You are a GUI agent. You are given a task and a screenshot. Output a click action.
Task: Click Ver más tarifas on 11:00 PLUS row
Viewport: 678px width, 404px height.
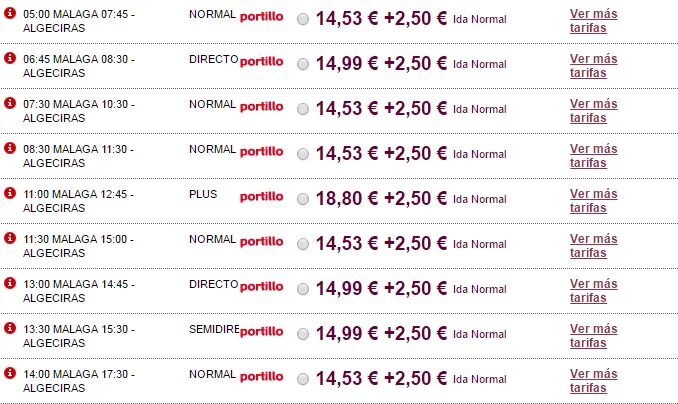click(594, 201)
